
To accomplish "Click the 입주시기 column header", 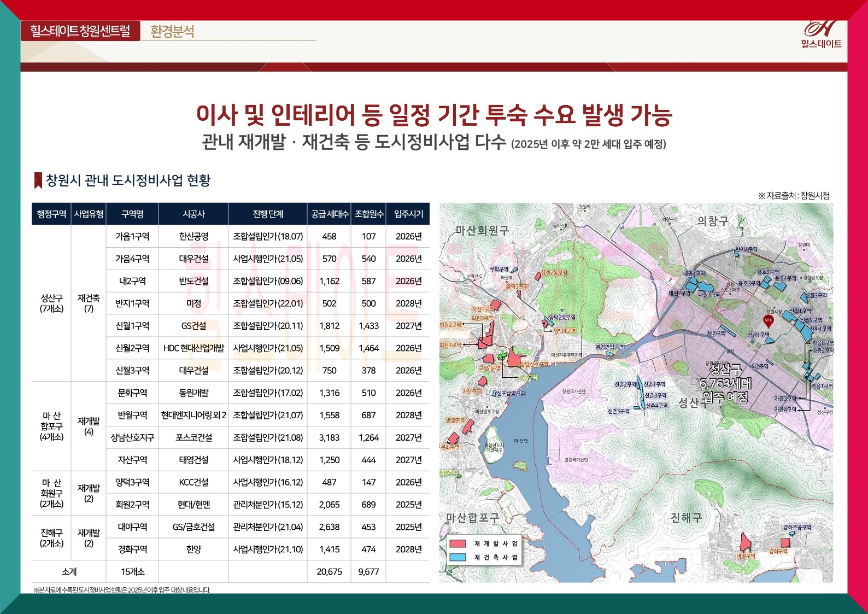I will pyautogui.click(x=408, y=214).
